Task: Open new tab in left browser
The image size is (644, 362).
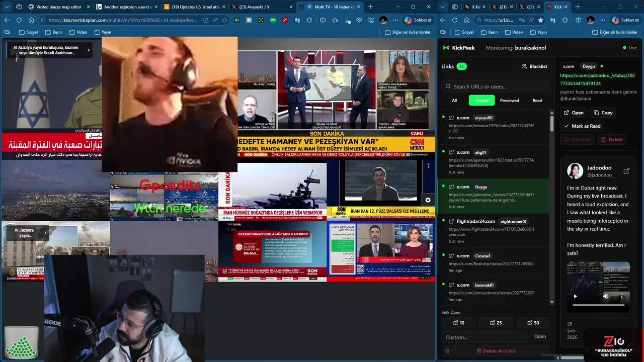Action: 371,7
